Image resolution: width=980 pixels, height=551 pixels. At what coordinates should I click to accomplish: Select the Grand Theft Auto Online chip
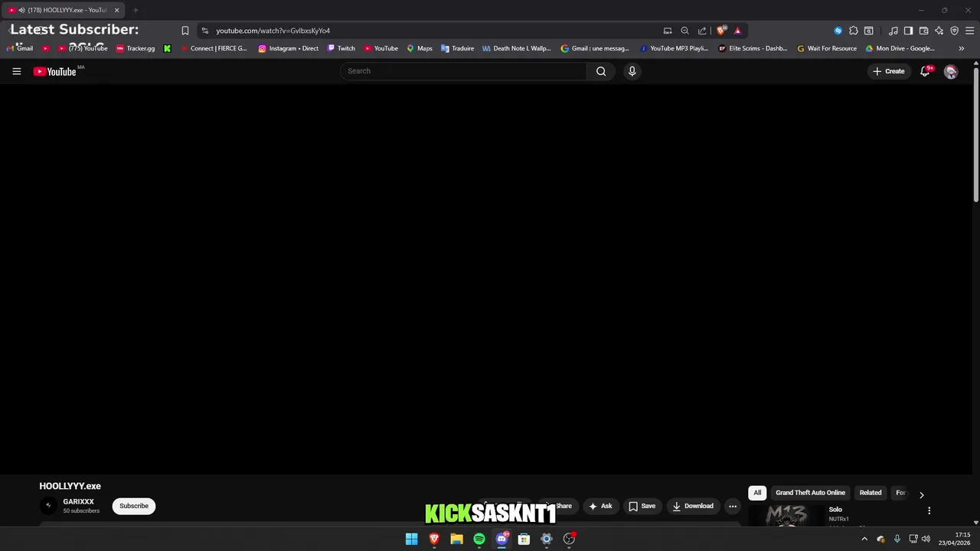[x=810, y=493]
